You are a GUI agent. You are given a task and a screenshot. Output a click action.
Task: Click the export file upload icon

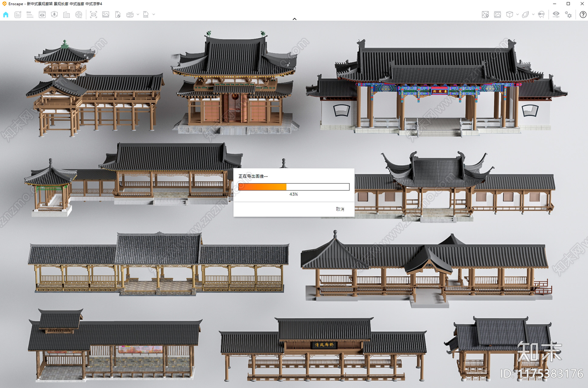pos(118,15)
